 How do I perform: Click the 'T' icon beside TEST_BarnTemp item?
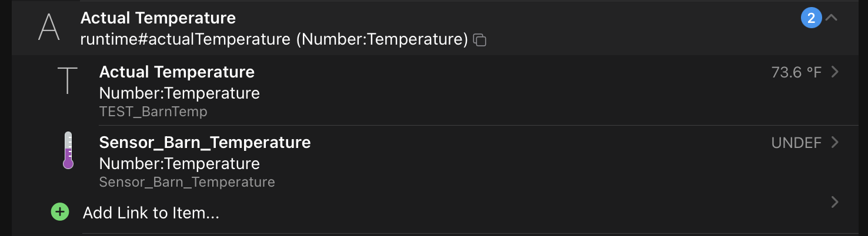pyautogui.click(x=67, y=81)
